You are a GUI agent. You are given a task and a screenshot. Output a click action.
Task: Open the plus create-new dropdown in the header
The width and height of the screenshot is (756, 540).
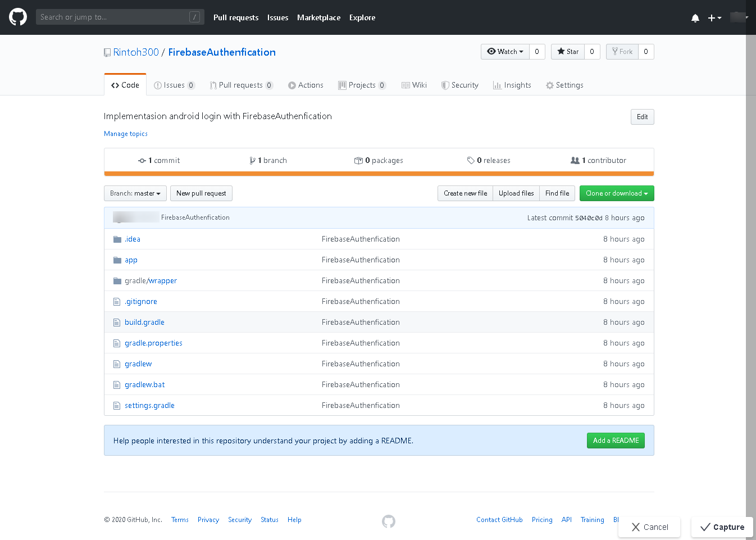714,18
